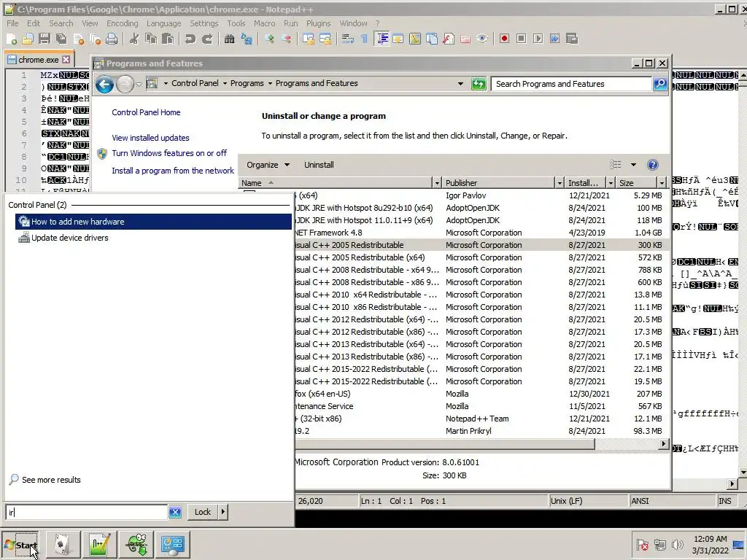The image size is (747, 560).
Task: Click the Refresh button beside address bar
Action: click(x=479, y=84)
